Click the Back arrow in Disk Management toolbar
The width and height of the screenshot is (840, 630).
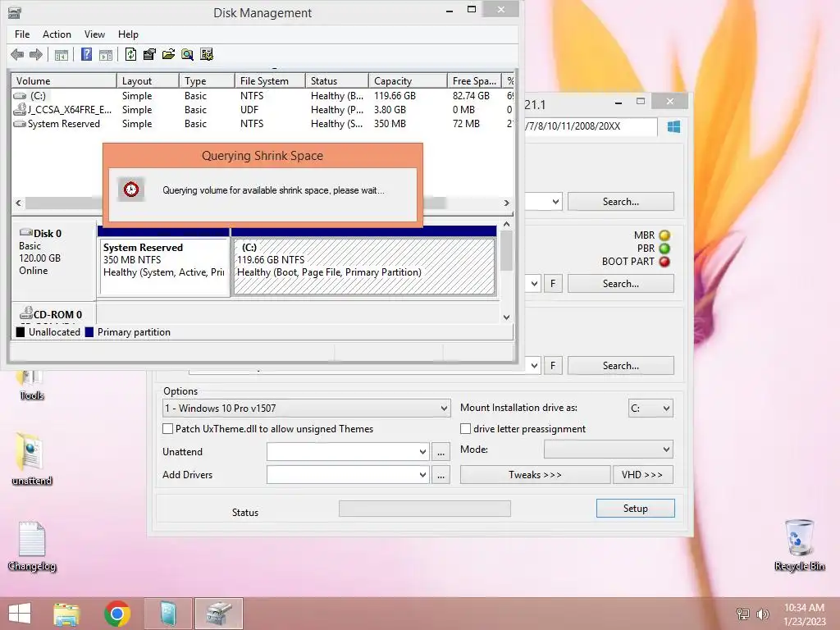coord(17,54)
